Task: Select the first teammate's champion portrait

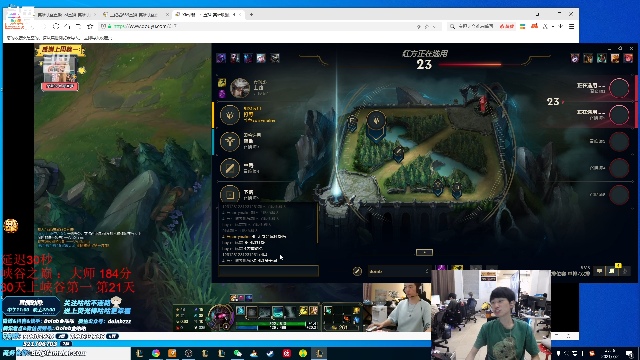Action: (x=240, y=87)
